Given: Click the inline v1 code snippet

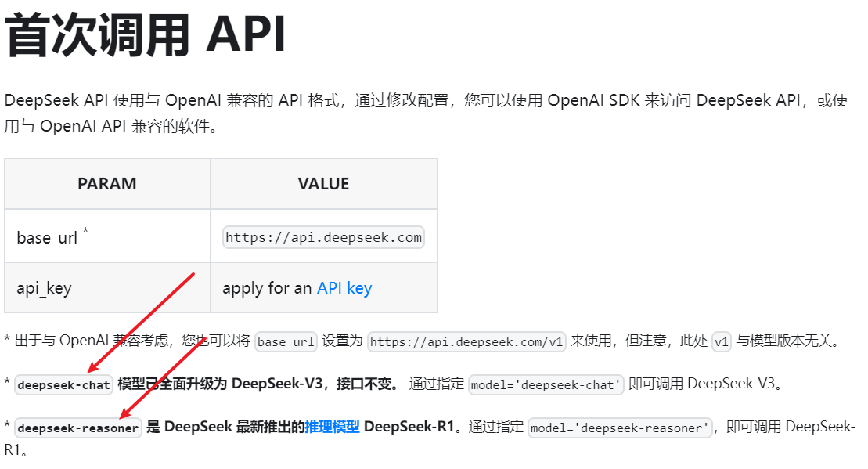Looking at the screenshot, I should [x=722, y=341].
